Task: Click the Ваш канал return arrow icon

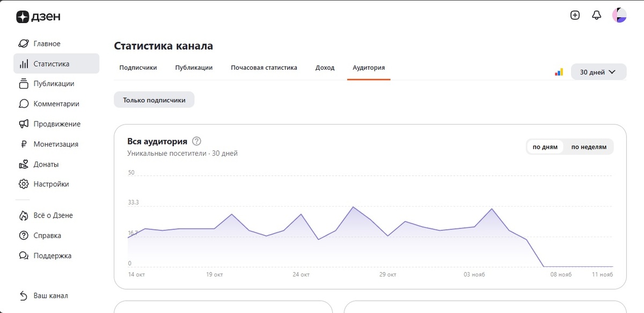Action: [24, 296]
